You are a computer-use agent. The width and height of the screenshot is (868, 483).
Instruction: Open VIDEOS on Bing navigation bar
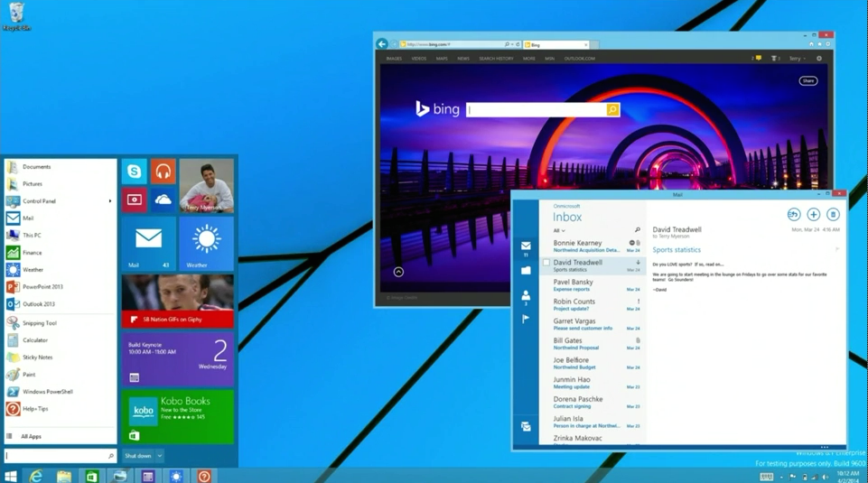(419, 59)
